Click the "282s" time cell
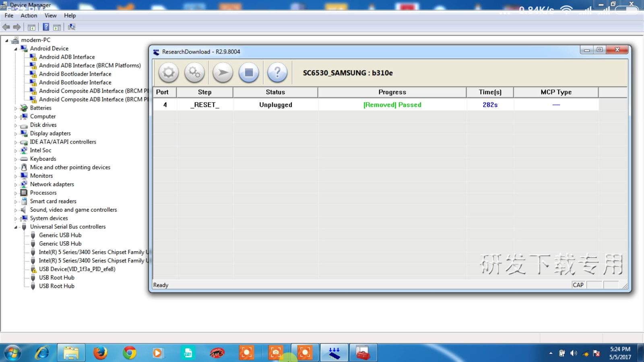This screenshot has height=362, width=644. 490,105
